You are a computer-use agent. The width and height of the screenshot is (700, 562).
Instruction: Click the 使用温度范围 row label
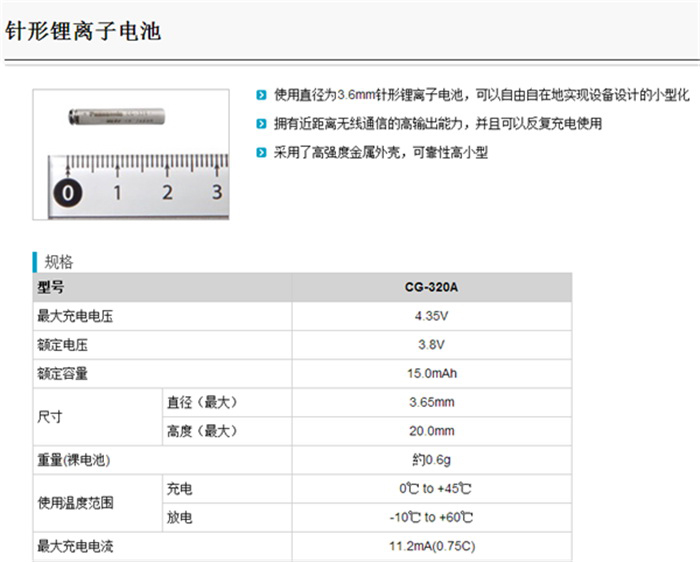point(75,503)
